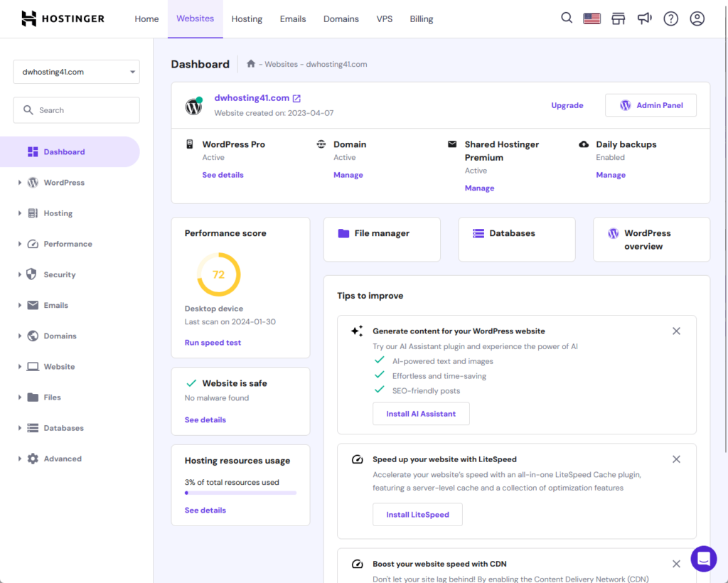
Task: Open the Emails top navigation tab
Action: [x=292, y=19]
